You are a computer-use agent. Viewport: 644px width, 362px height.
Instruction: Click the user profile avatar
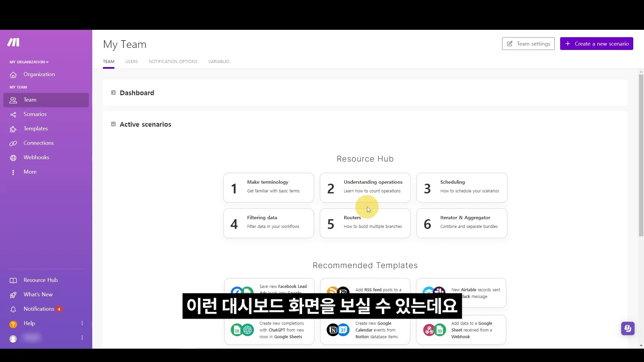coord(13,338)
